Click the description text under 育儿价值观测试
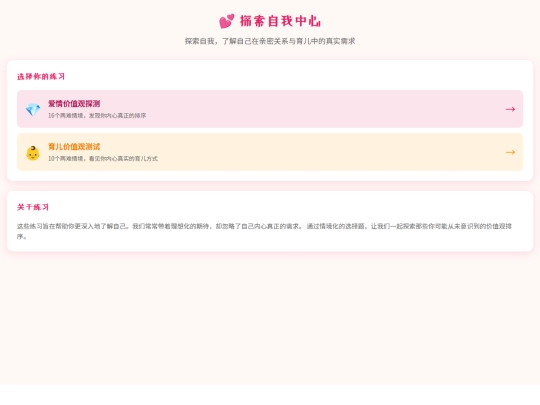Viewport: 540px width, 405px height. pyautogui.click(x=103, y=158)
